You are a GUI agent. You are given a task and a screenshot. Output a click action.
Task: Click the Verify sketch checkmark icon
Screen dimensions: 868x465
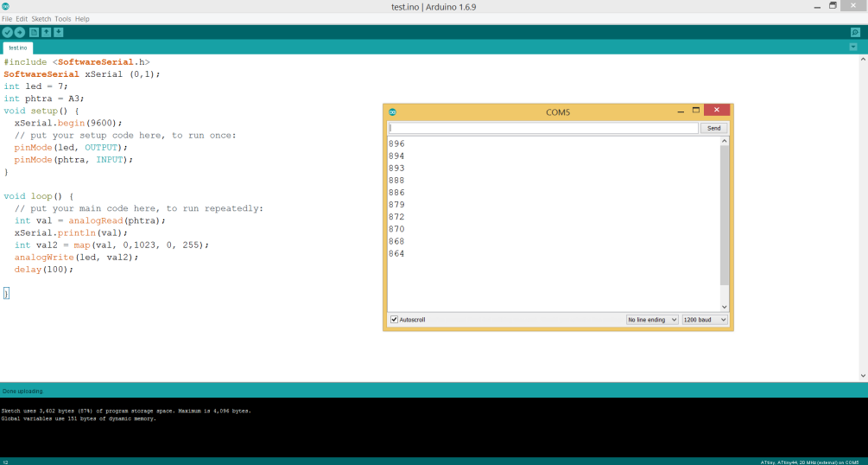pos(7,33)
